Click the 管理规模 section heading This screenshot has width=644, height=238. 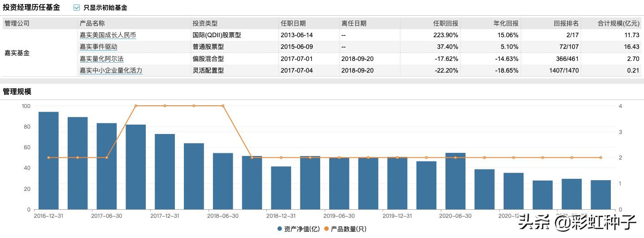click(17, 91)
